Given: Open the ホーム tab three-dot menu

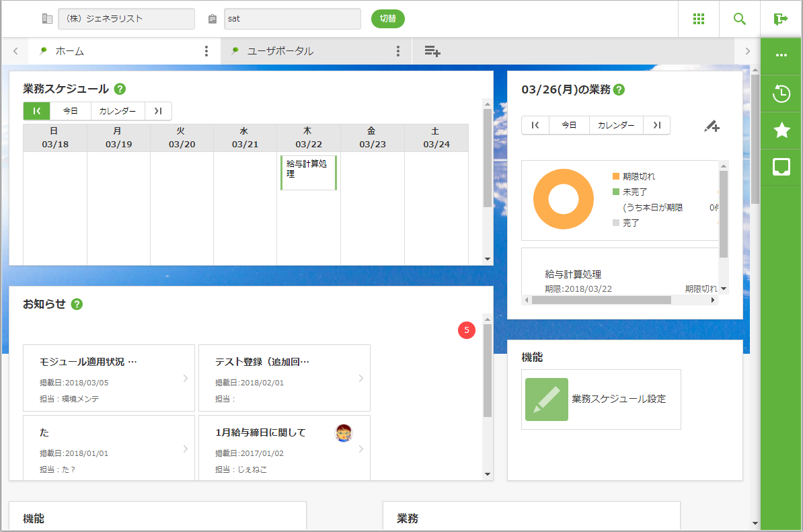Looking at the screenshot, I should pos(206,51).
